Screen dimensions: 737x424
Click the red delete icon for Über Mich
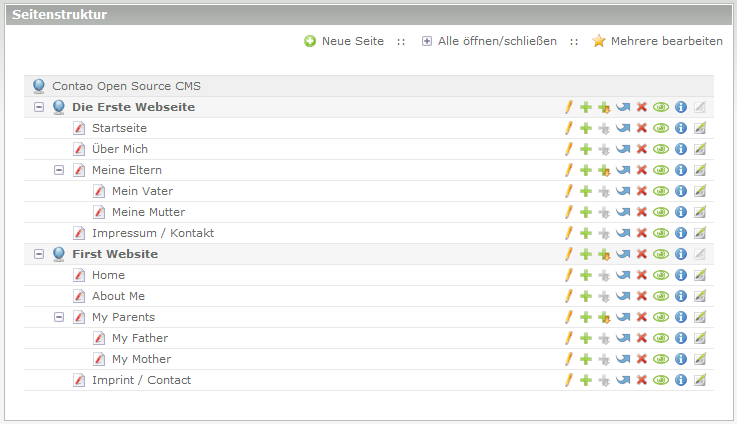point(642,149)
